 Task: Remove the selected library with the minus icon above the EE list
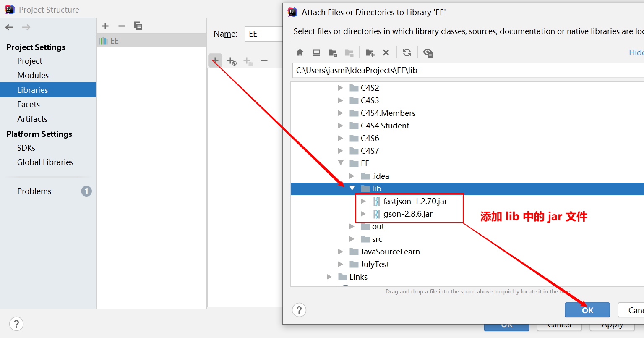point(122,26)
